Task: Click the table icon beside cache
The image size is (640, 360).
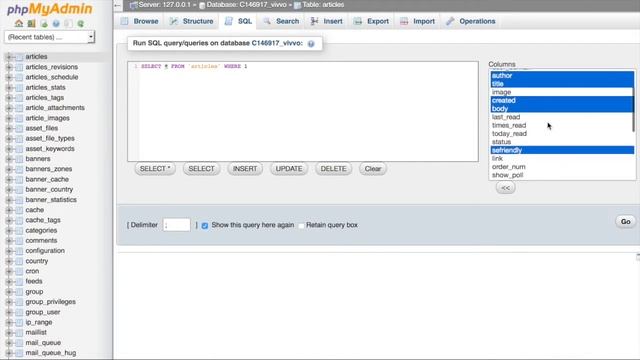Action: 19,210
